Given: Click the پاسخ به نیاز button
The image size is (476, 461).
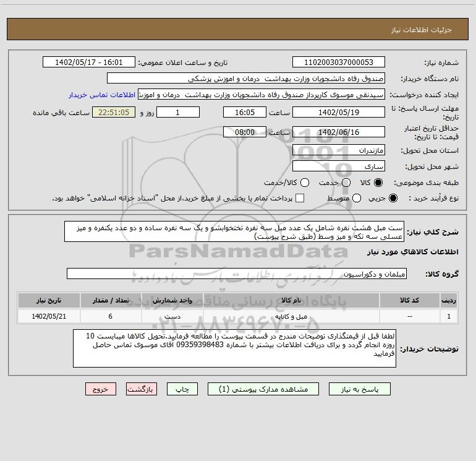Looking at the screenshot, I should pyautogui.click(x=359, y=389).
